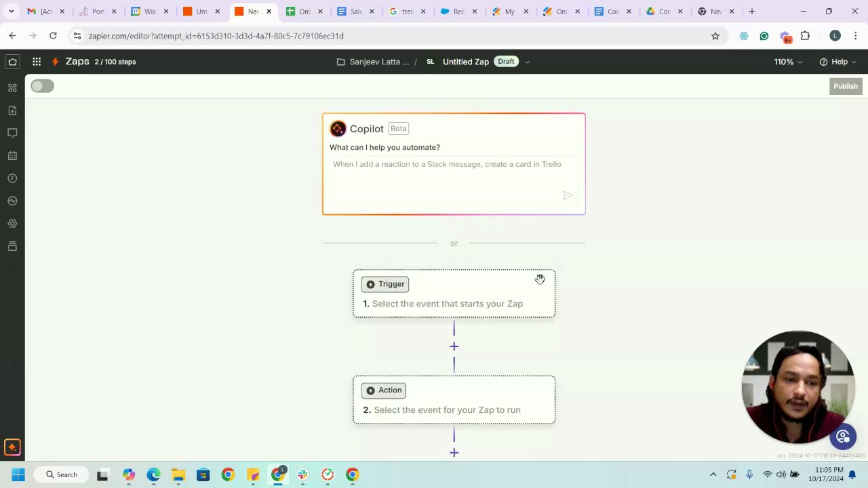The width and height of the screenshot is (868, 488).
Task: Send the Copilot prompt arrow
Action: [x=568, y=195]
